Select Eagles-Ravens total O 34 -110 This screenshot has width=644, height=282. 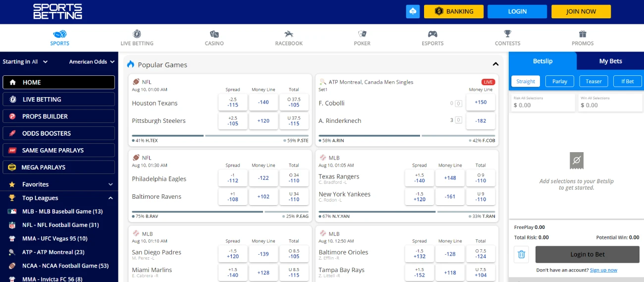(294, 178)
